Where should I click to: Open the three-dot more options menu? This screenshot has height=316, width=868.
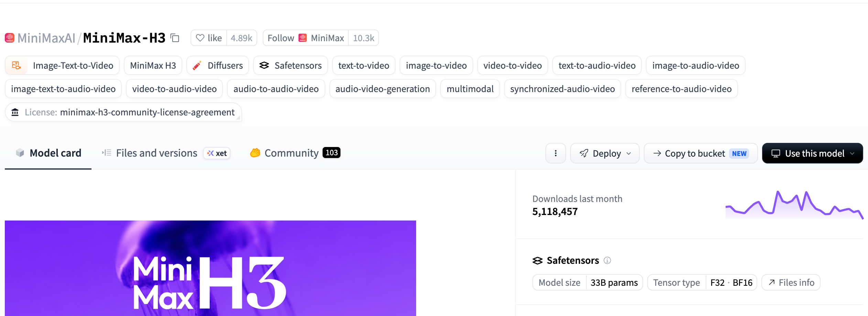pos(556,153)
